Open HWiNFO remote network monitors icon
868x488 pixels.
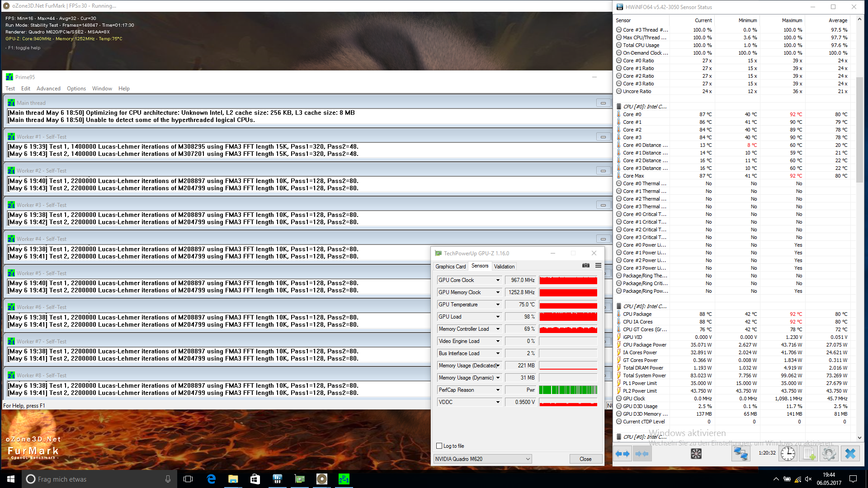[741, 453]
